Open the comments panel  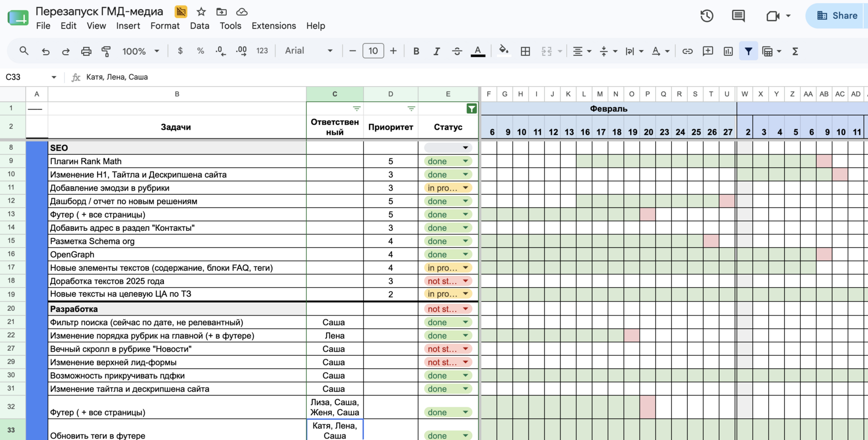[738, 16]
